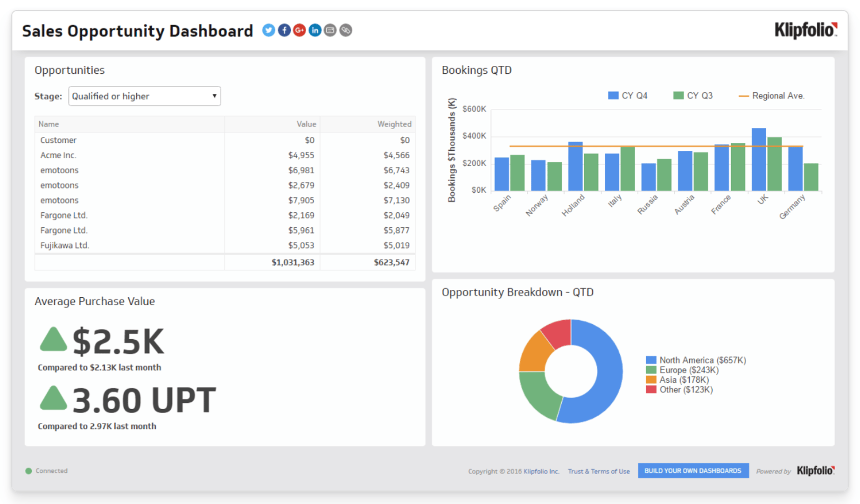Toggle Regional Ave. line visibility
The image size is (860, 504).
[772, 95]
